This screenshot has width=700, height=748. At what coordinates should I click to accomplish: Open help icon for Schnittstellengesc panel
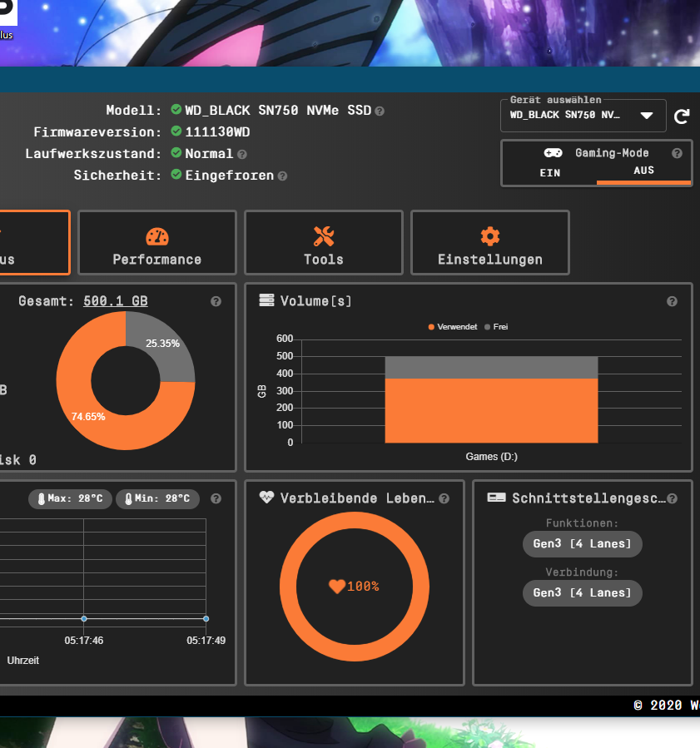[x=672, y=498]
